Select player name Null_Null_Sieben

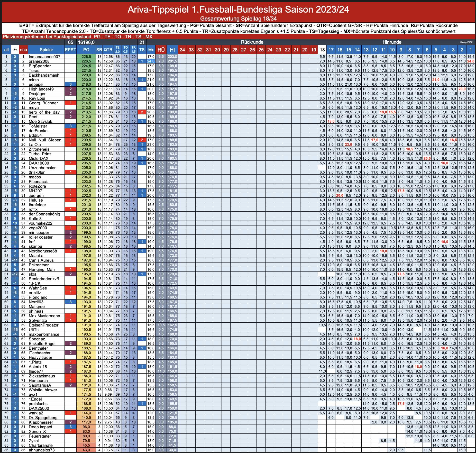[x=45, y=140]
